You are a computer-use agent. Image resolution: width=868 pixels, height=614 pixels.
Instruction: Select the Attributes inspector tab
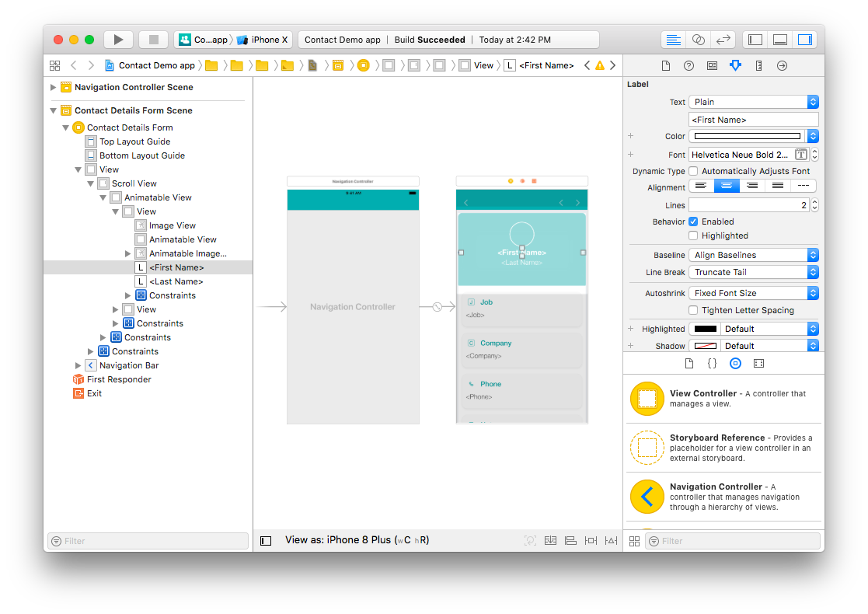coord(735,66)
